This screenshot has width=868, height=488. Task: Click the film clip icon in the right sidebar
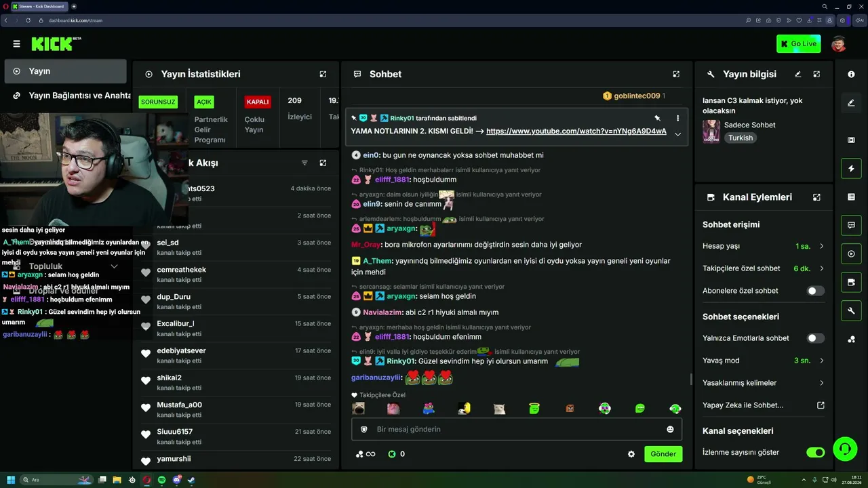851,140
